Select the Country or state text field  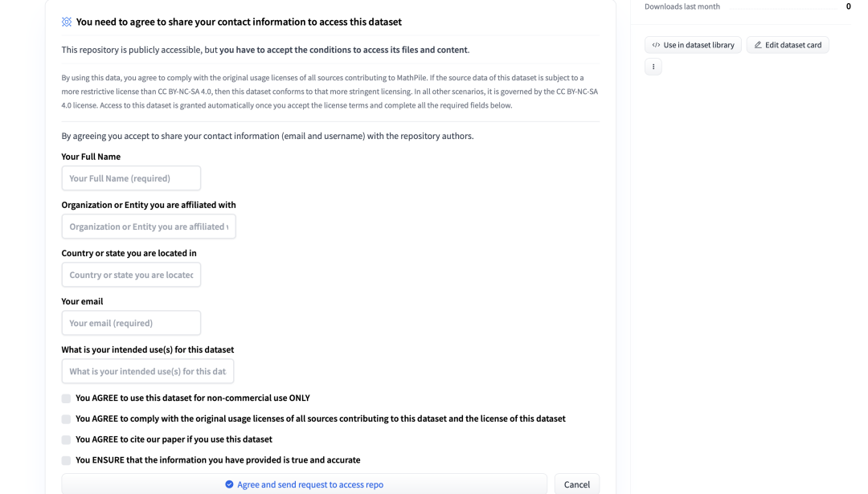tap(131, 275)
